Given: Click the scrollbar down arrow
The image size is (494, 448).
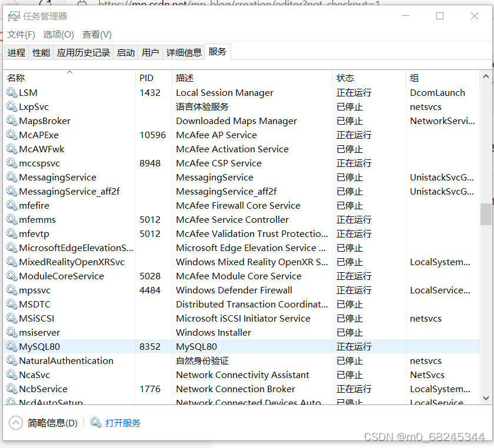Looking at the screenshot, I should [486, 398].
